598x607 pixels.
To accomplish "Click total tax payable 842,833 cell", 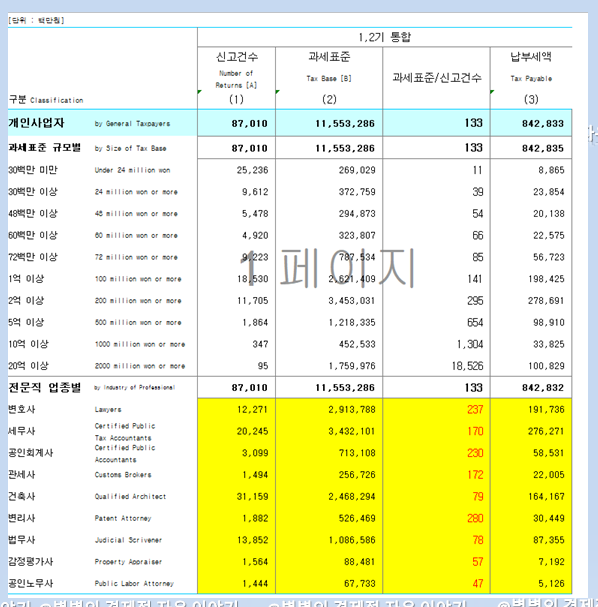I will tap(542, 123).
